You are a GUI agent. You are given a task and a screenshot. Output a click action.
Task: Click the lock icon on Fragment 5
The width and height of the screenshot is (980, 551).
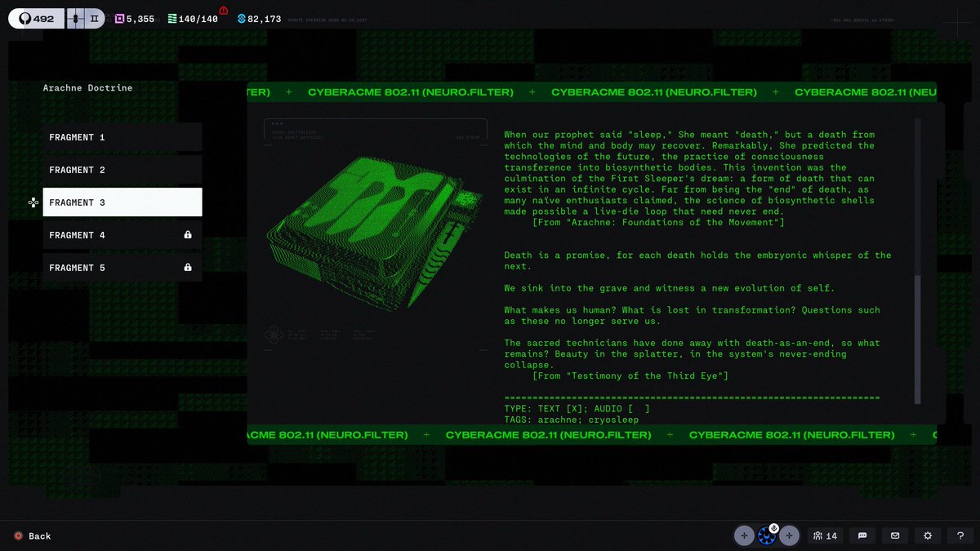point(188,268)
